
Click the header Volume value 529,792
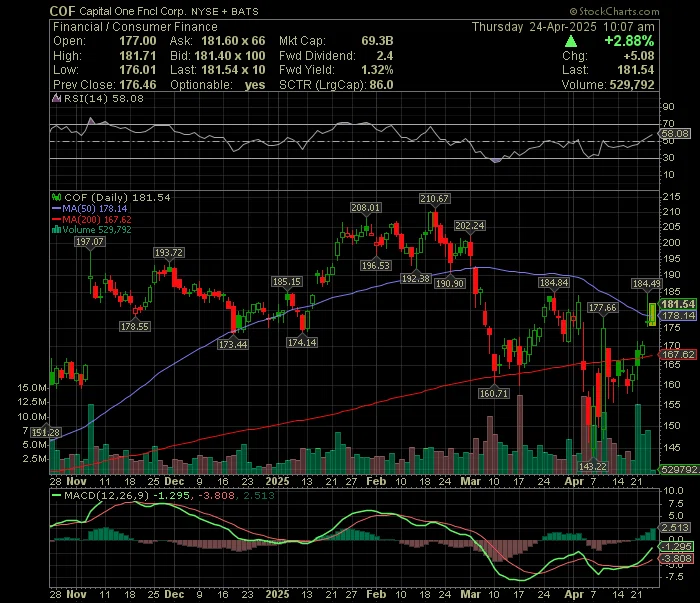click(632, 85)
